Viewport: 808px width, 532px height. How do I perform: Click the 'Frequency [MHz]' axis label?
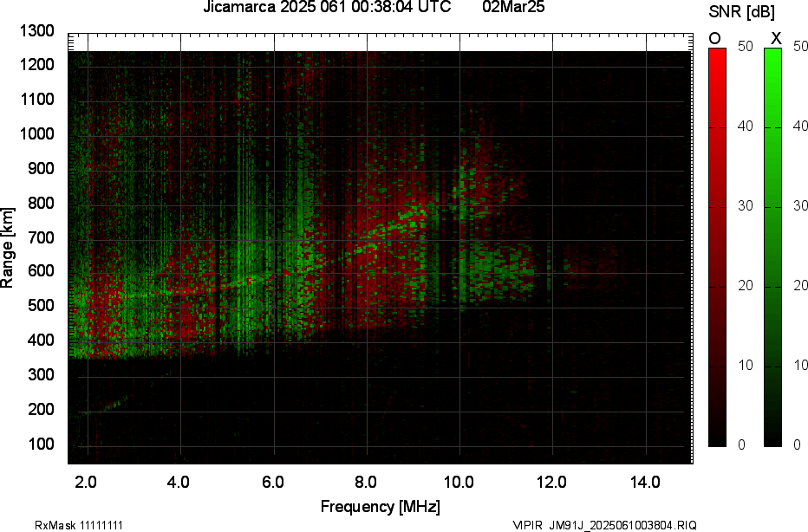[x=381, y=506]
